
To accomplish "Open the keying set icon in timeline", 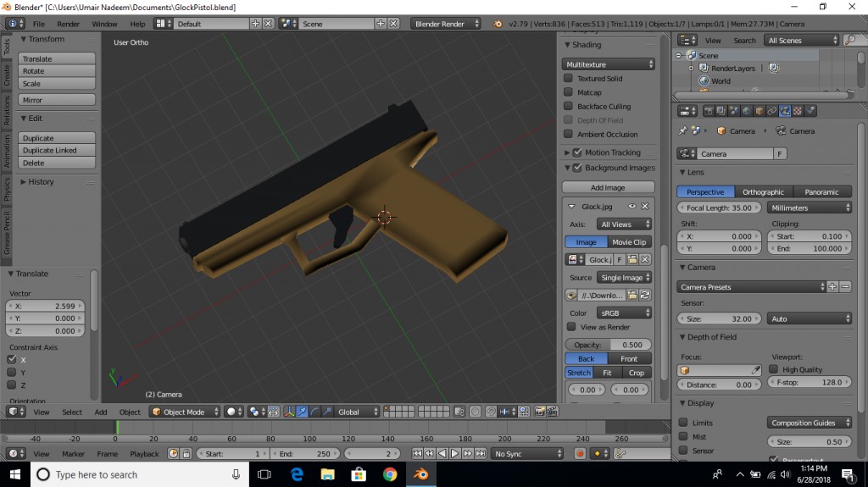I will pyautogui.click(x=620, y=454).
